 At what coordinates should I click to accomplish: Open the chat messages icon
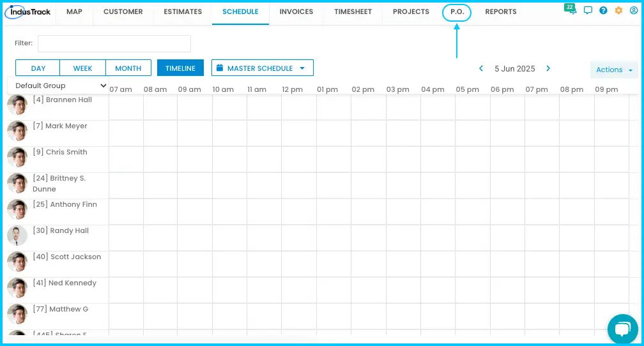tap(588, 11)
